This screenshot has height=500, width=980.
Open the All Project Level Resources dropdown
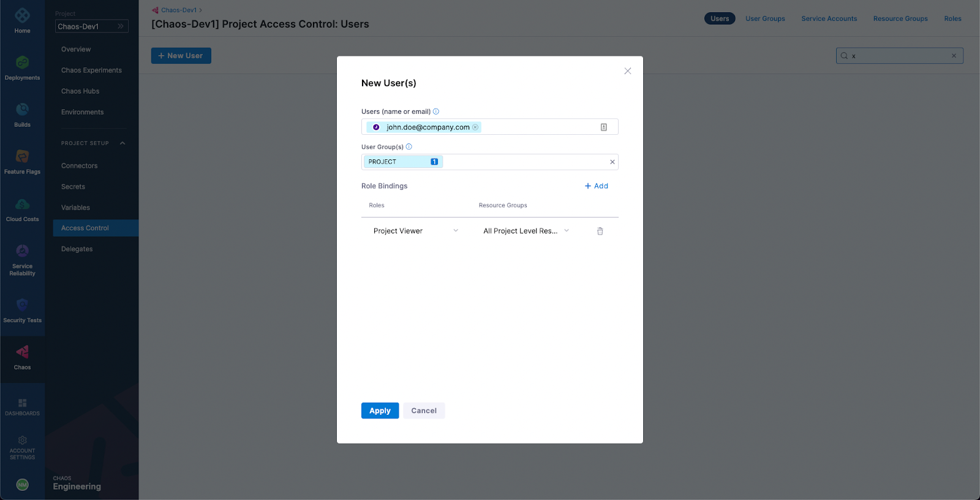526,231
